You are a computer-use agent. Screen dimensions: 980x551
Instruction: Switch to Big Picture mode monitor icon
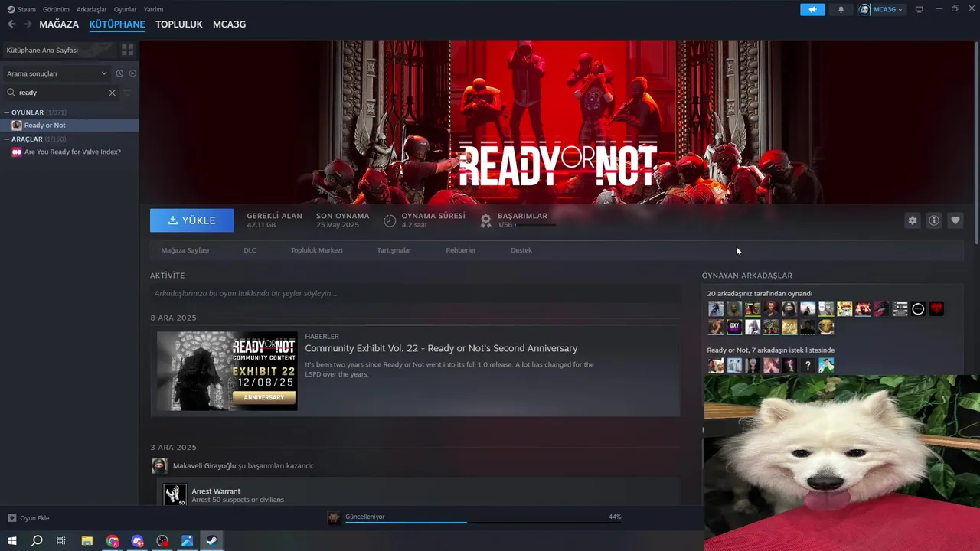tap(920, 9)
